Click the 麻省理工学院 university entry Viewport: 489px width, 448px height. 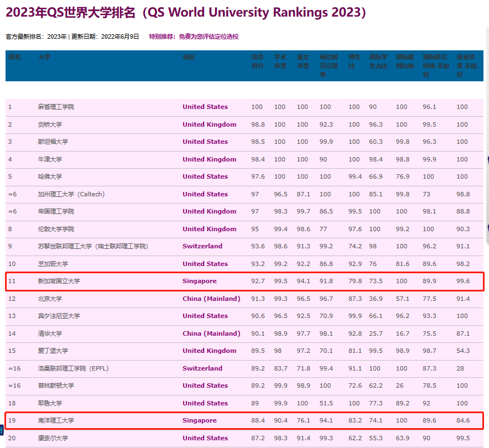(55, 107)
